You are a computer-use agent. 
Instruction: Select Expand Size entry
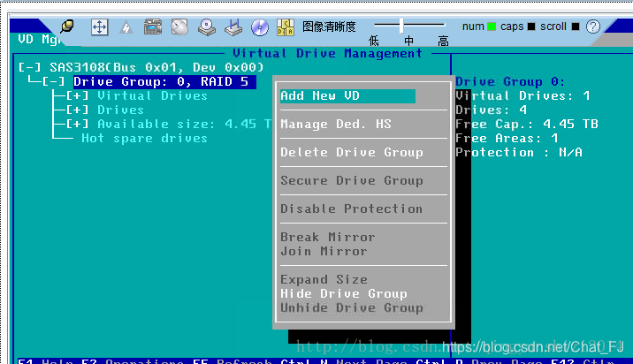[x=324, y=279]
